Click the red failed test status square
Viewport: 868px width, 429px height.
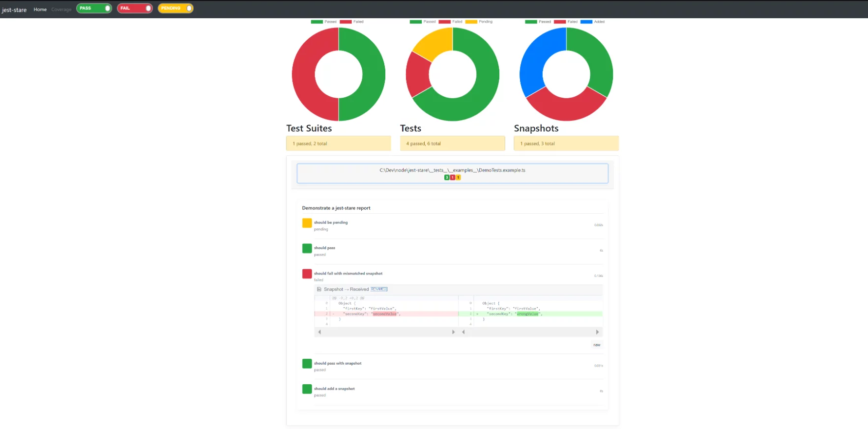pyautogui.click(x=307, y=274)
